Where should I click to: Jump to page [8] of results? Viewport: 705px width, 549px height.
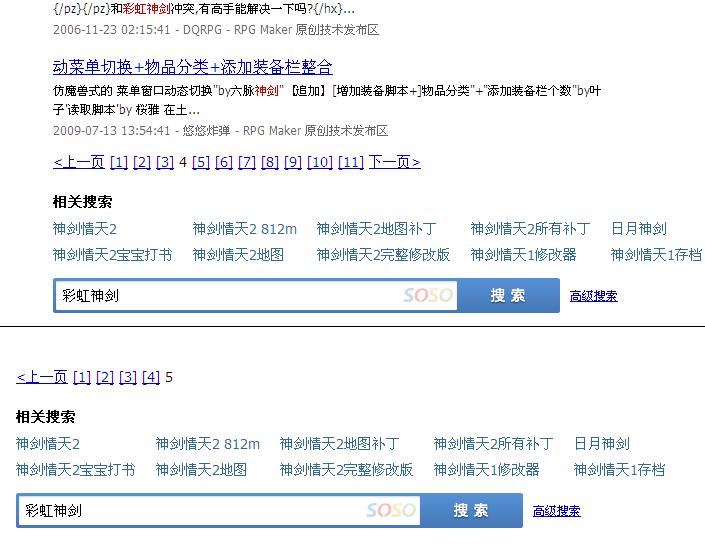tap(270, 162)
